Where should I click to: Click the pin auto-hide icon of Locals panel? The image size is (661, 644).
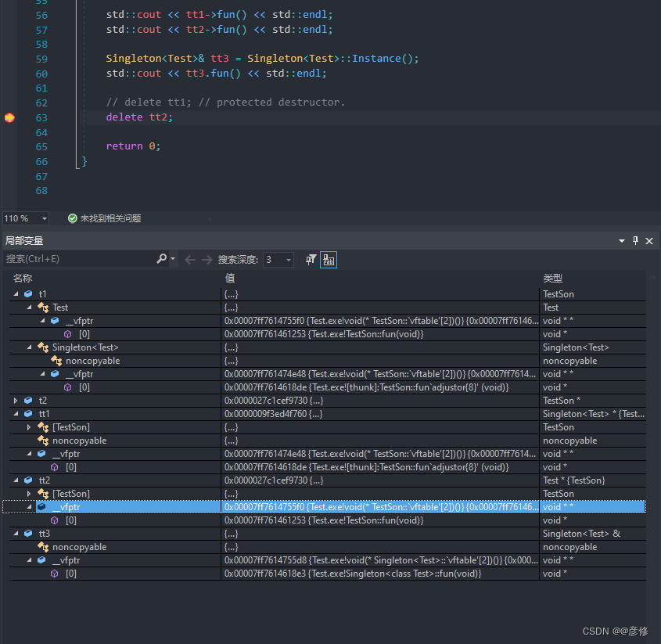pyautogui.click(x=635, y=240)
